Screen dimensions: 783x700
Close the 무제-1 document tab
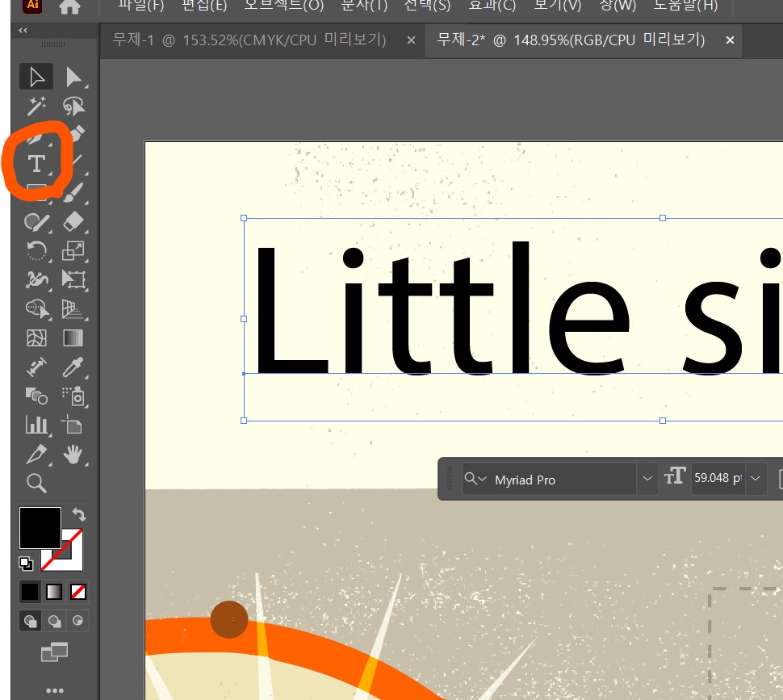click(x=411, y=40)
